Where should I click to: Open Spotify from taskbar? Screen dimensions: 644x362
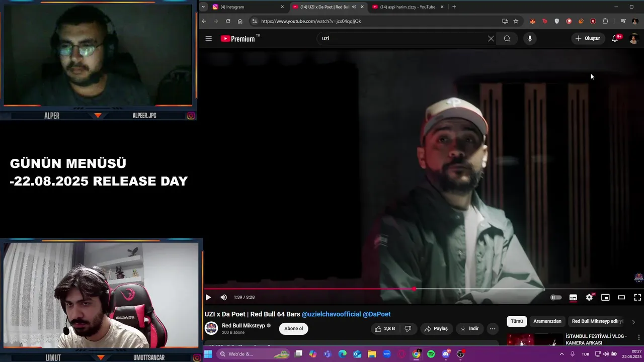click(x=431, y=354)
